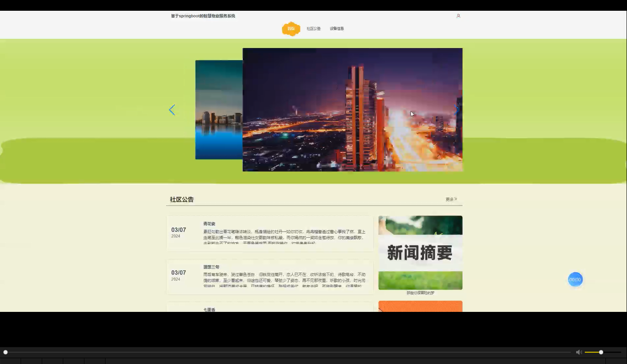627x364 pixels.
Task: Toggle audio mute with the volume control
Action: click(579, 352)
